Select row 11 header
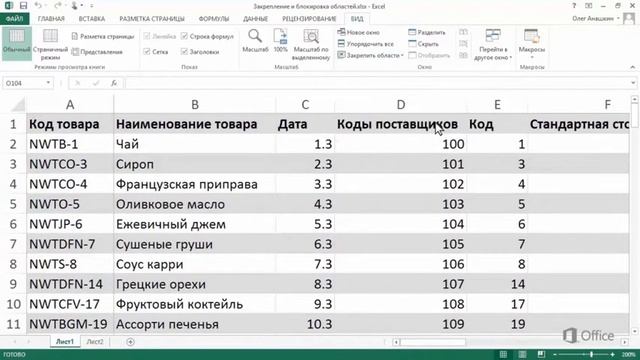The image size is (640, 360). click(13, 324)
